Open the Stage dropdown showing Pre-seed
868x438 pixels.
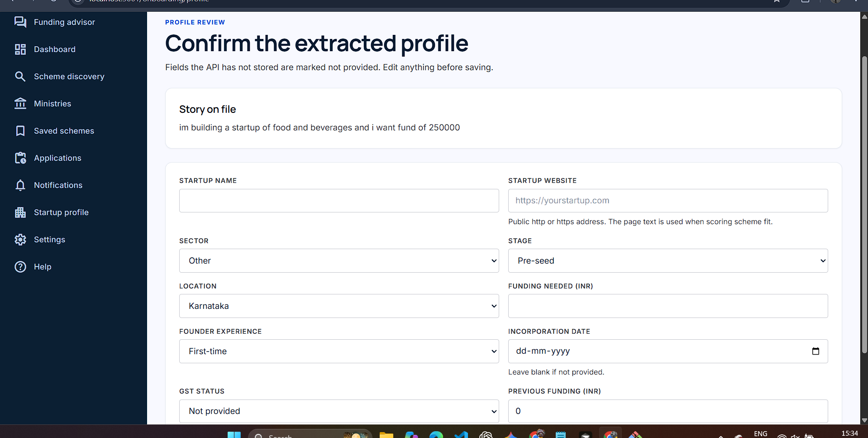(668, 261)
